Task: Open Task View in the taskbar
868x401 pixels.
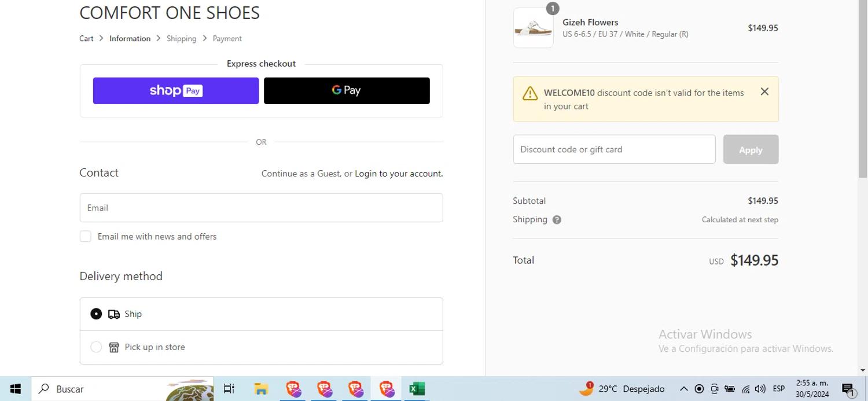Action: point(229,389)
